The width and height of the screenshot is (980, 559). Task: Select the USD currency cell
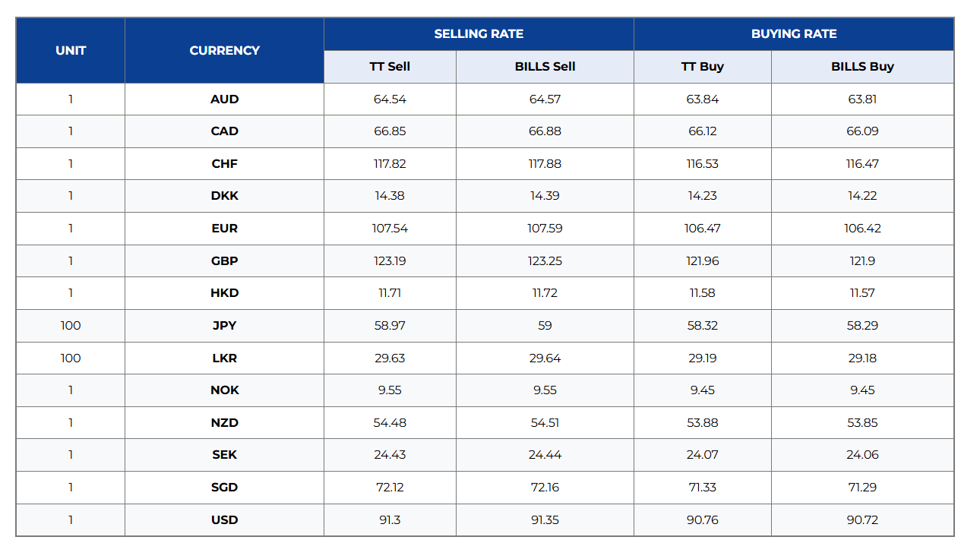click(x=224, y=520)
